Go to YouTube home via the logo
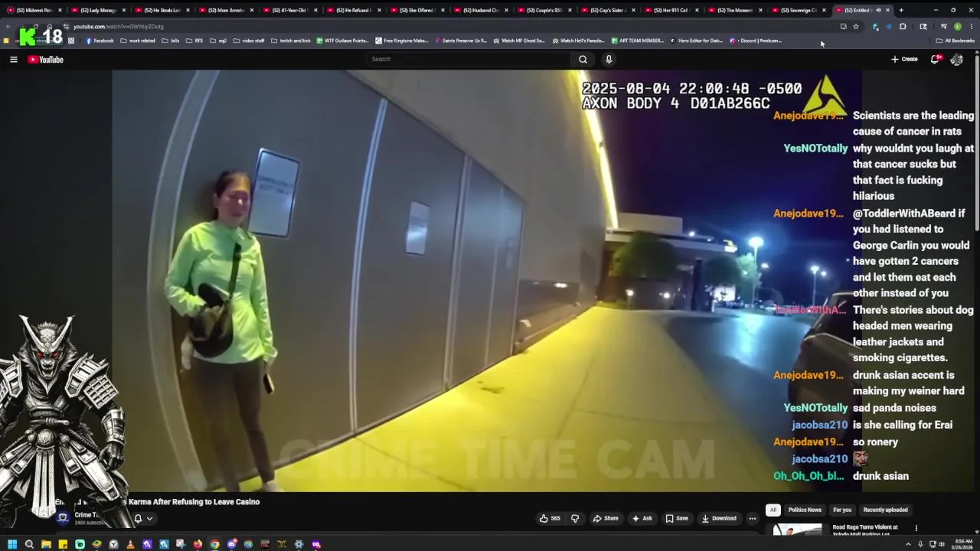Image resolution: width=980 pixels, height=551 pixels. [x=46, y=59]
